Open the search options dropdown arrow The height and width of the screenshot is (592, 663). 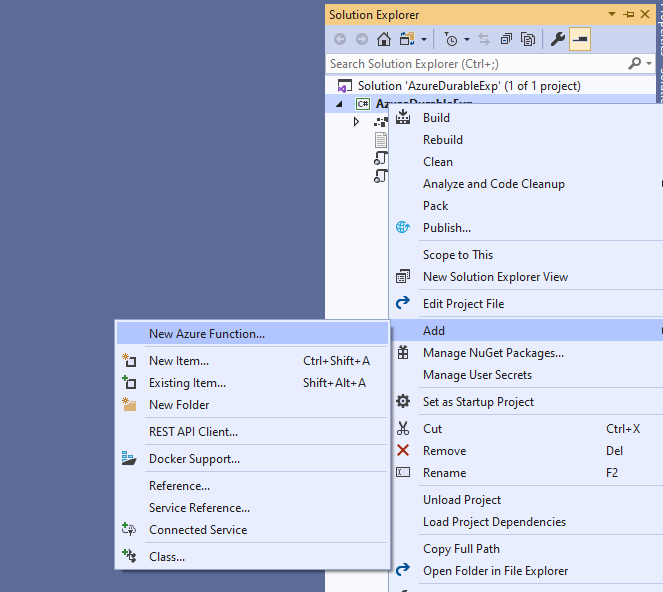(649, 63)
